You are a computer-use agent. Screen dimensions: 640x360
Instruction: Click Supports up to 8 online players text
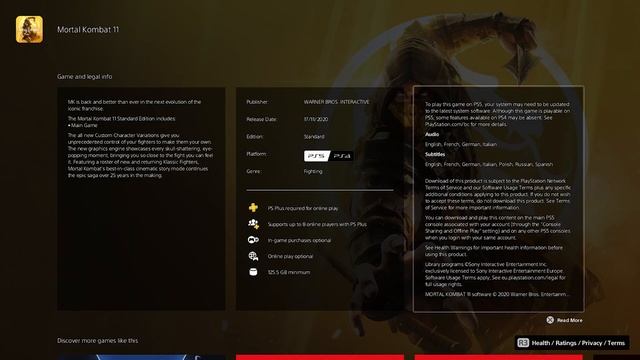(317, 224)
